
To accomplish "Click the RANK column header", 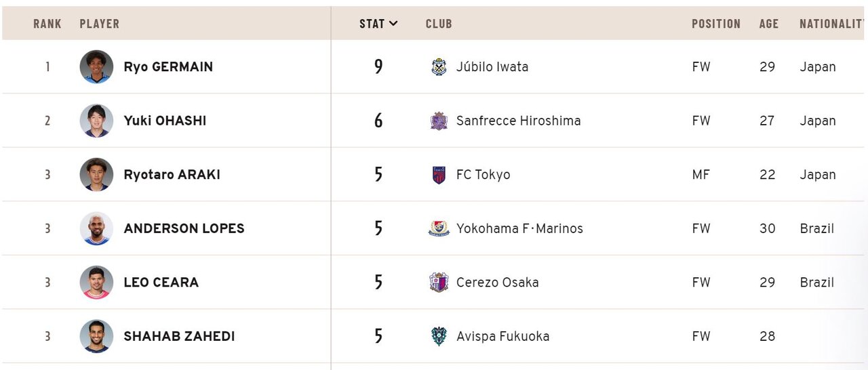I will click(x=47, y=24).
